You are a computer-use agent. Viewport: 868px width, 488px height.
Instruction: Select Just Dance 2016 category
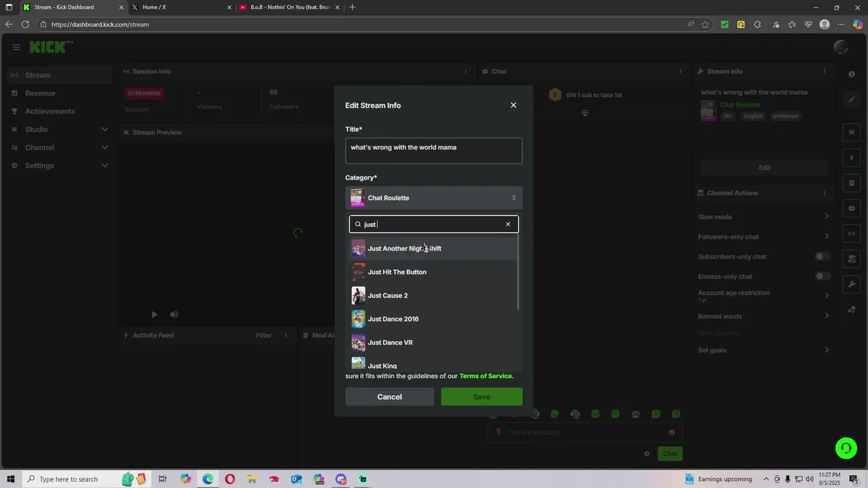pos(434,319)
